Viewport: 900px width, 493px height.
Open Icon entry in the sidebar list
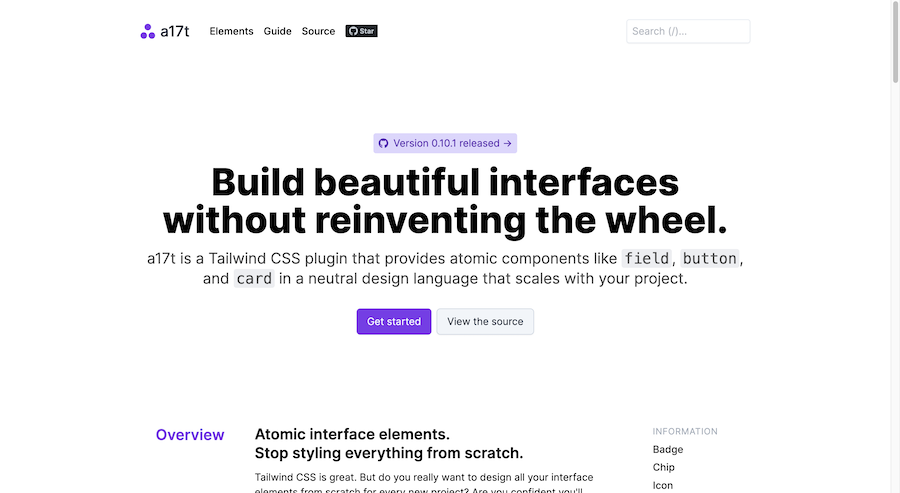[663, 485]
